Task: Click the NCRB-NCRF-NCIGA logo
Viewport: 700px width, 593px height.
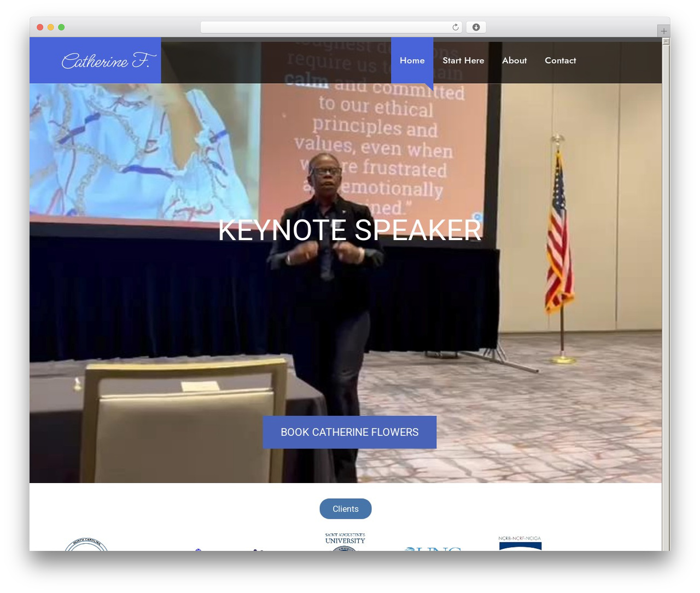Action: tap(520, 543)
